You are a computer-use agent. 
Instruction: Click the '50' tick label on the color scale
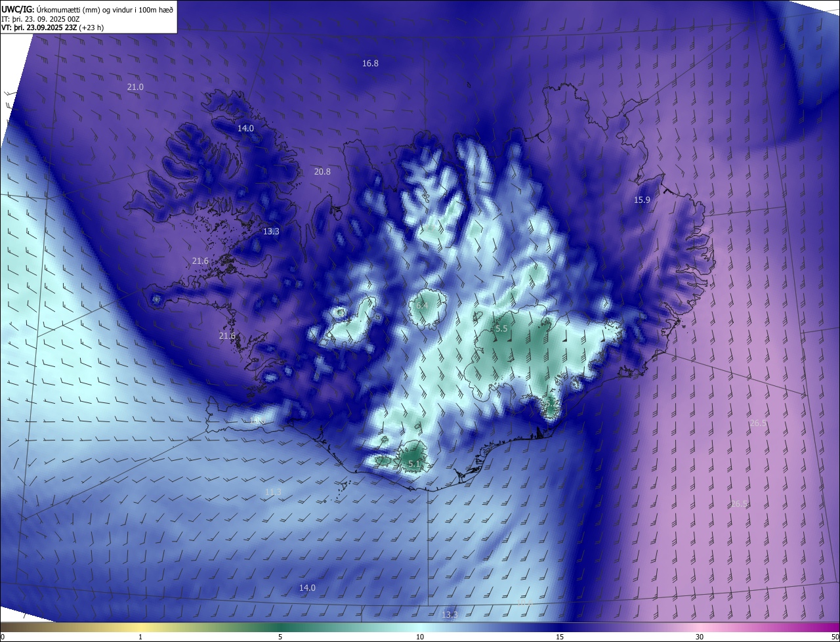835,637
